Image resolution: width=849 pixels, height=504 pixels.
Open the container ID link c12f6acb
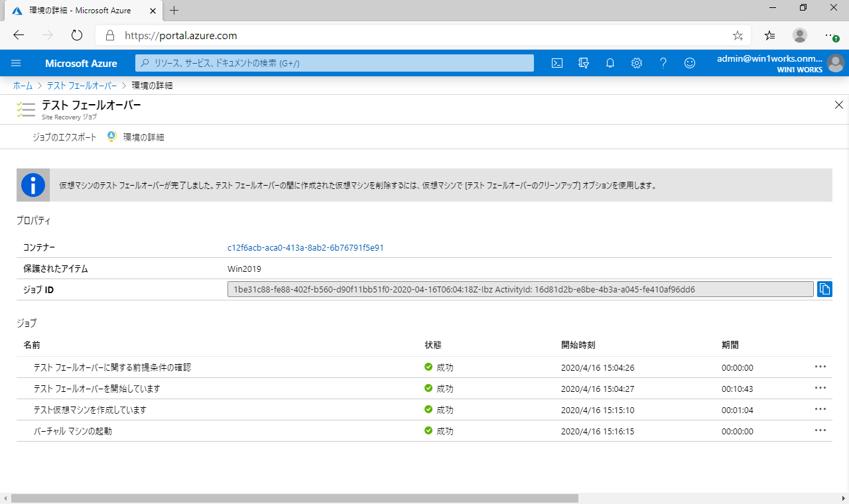(306, 248)
